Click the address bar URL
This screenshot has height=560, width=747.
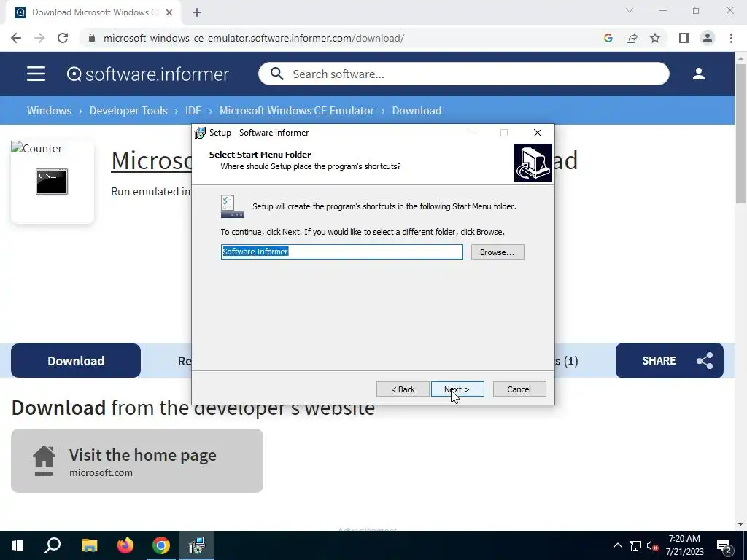click(254, 38)
